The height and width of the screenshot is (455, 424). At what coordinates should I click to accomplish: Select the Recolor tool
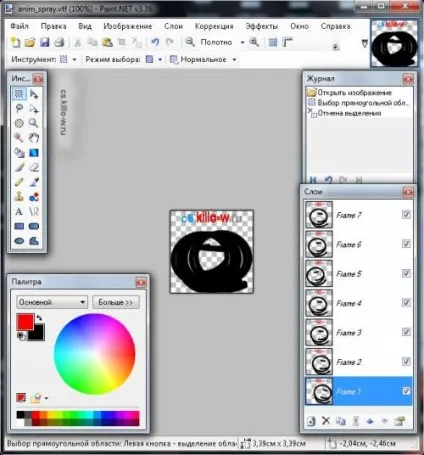(x=34, y=197)
